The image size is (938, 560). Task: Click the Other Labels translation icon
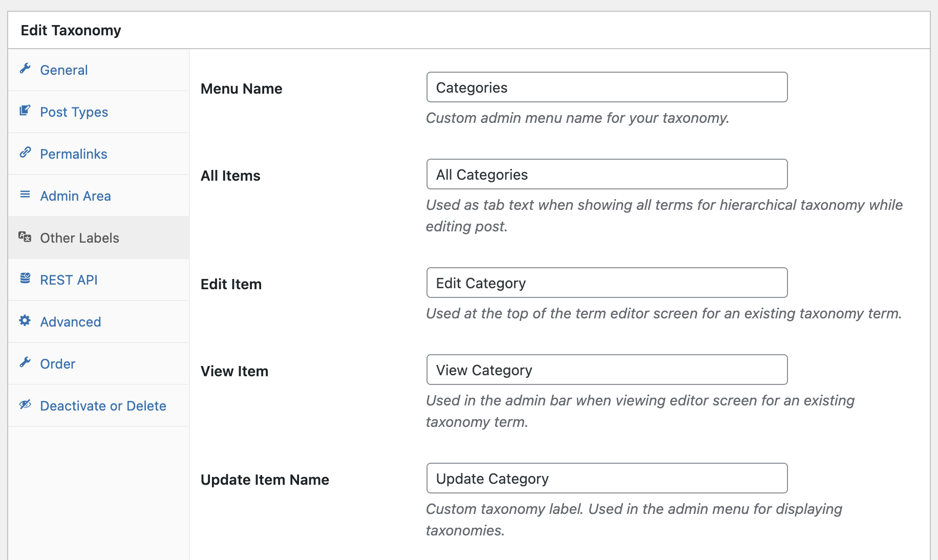point(26,237)
